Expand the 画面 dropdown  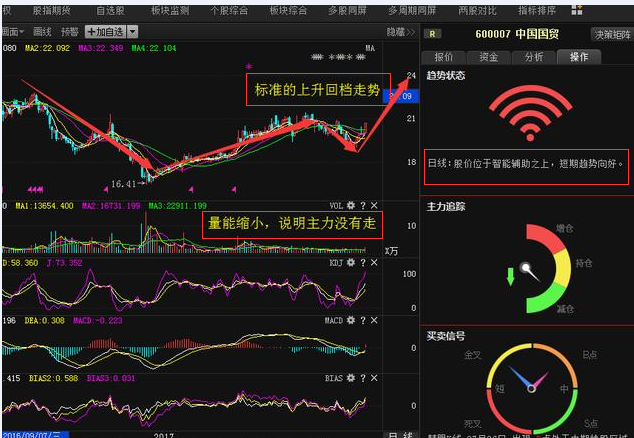point(13,32)
